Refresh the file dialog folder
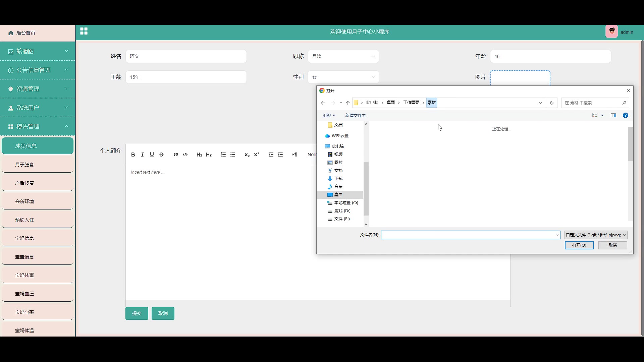The image size is (644, 362). 551,103
